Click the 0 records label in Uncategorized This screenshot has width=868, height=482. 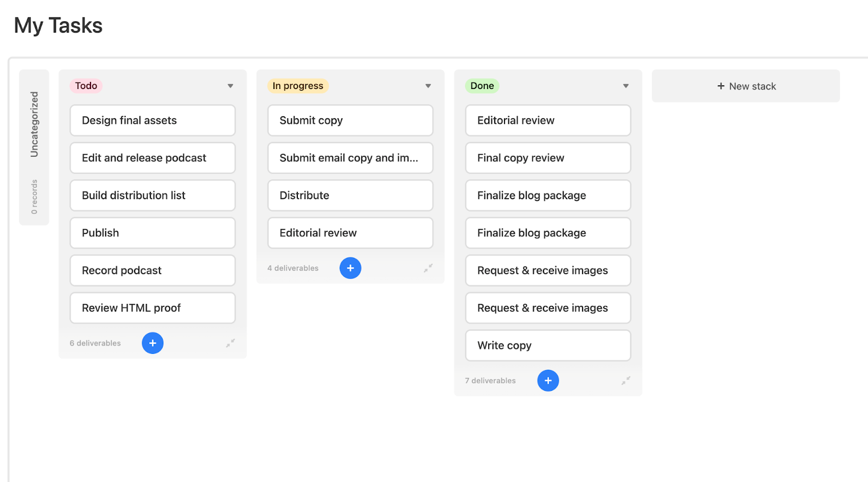coord(34,196)
